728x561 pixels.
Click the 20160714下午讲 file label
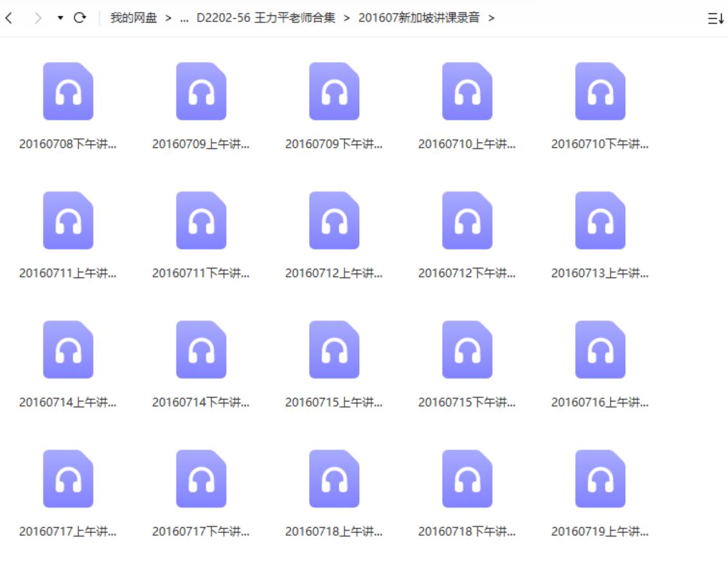(201, 401)
